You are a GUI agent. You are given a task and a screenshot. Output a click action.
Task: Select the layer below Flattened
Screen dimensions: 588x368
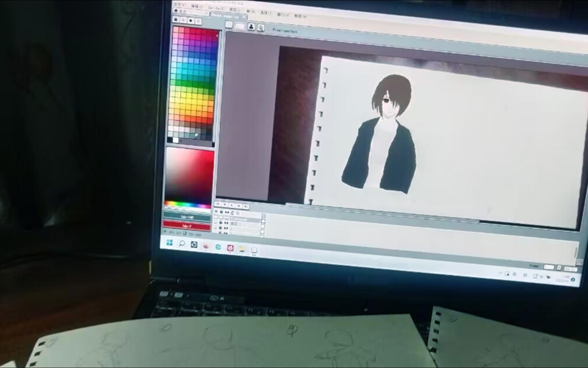point(244,224)
